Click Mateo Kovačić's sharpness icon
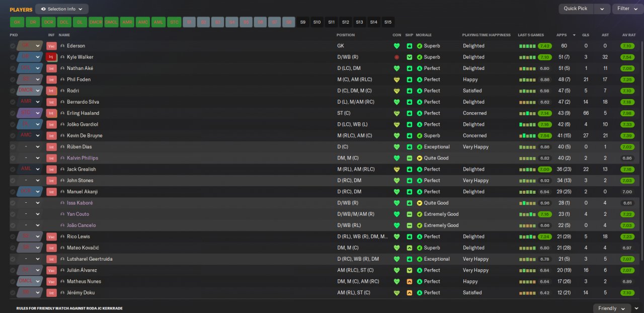Viewport: 644px width, 313px height. tap(410, 248)
